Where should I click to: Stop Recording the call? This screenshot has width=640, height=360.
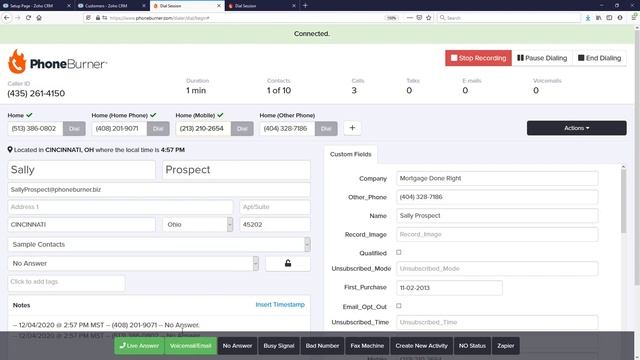478,58
